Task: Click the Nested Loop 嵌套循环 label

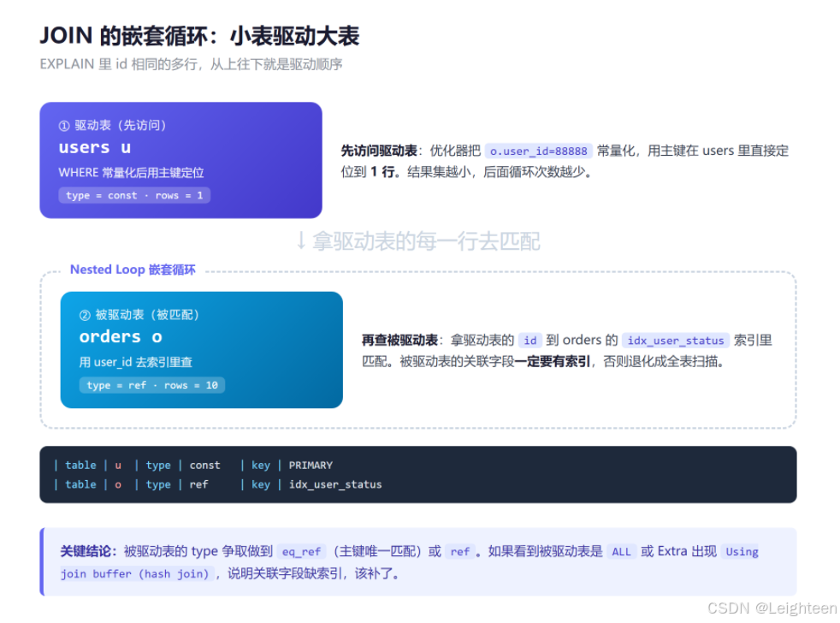Action: click(133, 270)
